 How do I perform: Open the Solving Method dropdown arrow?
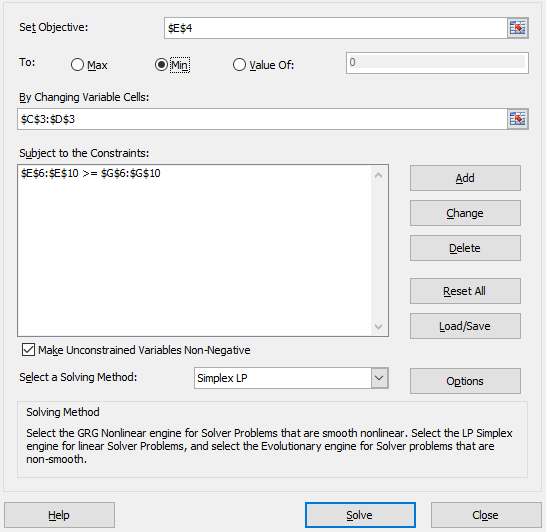click(x=379, y=378)
